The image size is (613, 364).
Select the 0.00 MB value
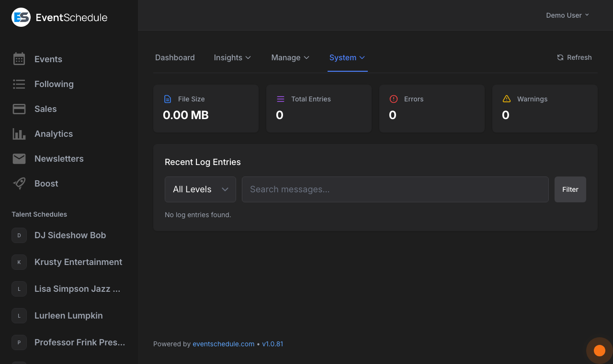coord(186,115)
